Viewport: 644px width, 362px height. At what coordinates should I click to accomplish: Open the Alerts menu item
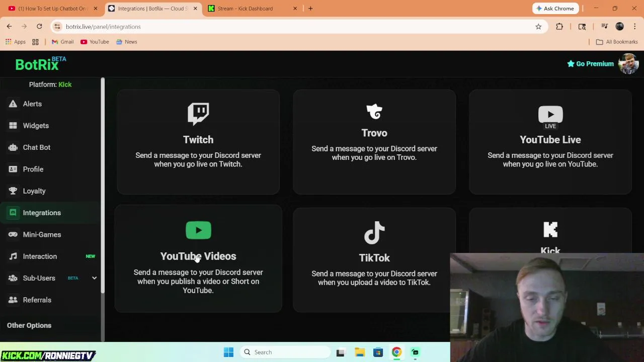point(32,104)
